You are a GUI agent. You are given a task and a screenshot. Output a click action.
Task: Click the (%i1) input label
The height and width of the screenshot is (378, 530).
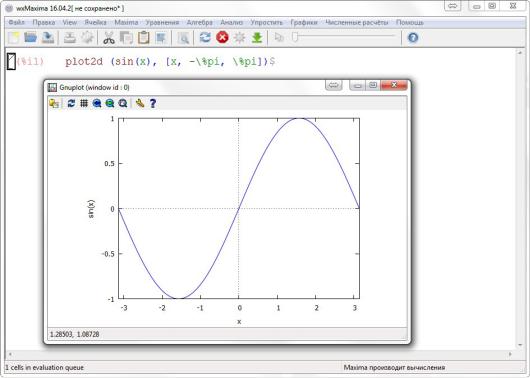coord(30,62)
